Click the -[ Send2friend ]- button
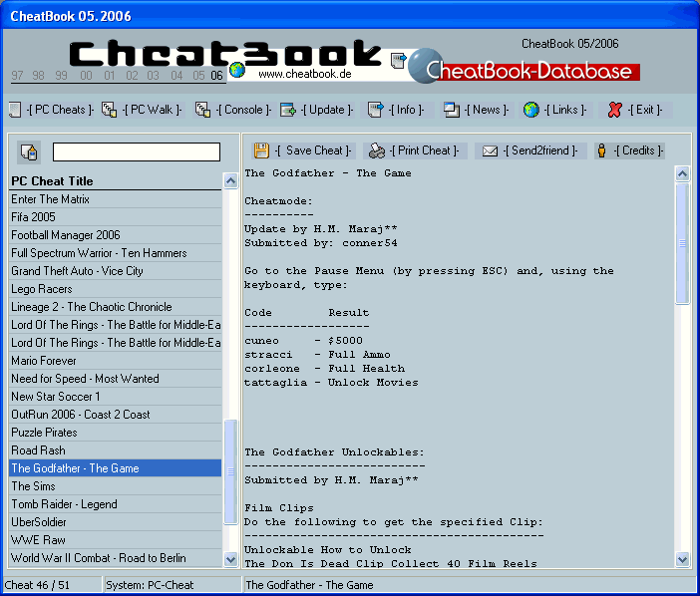 coord(530,150)
